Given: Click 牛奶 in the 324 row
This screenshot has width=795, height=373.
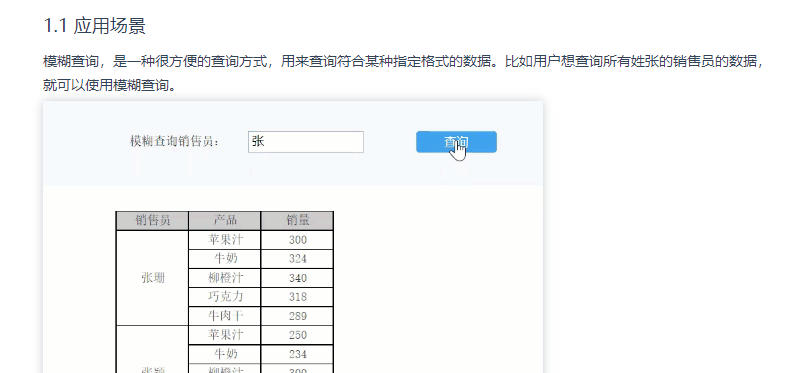Looking at the screenshot, I should [225, 259].
